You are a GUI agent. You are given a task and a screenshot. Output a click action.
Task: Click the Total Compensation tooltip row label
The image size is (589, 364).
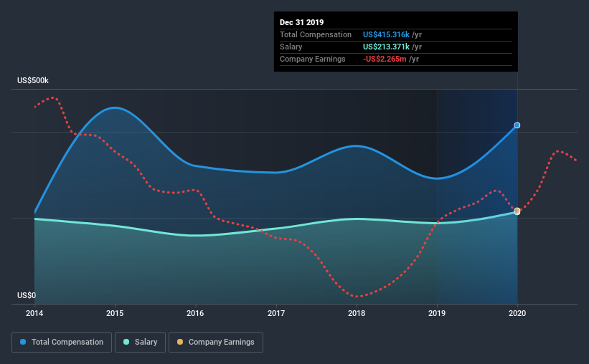[316, 35]
